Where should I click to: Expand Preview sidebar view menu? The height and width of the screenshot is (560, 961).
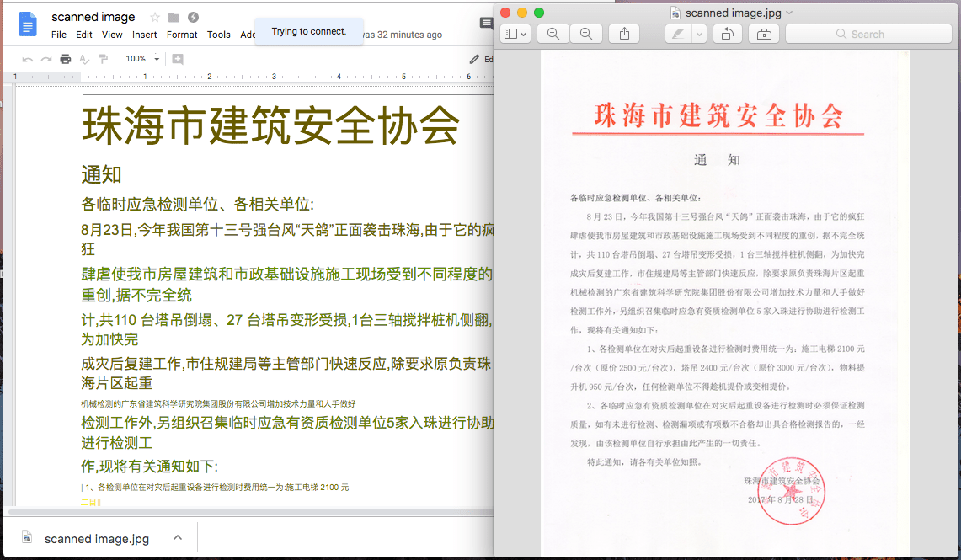tap(515, 34)
